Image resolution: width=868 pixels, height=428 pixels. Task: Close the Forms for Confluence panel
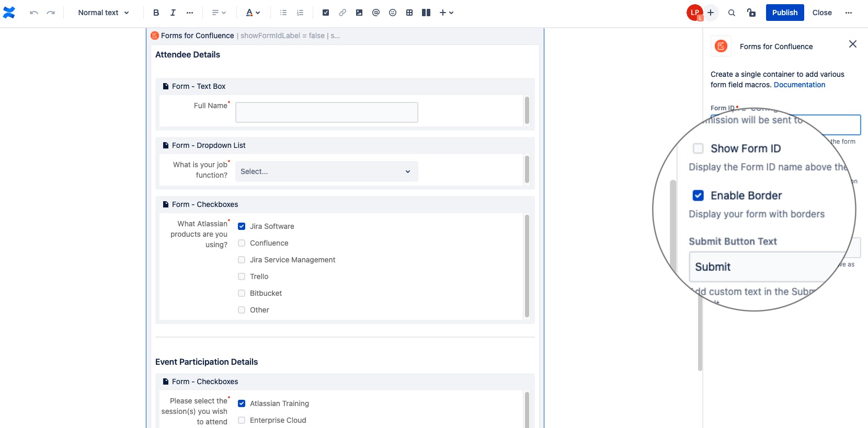853,44
